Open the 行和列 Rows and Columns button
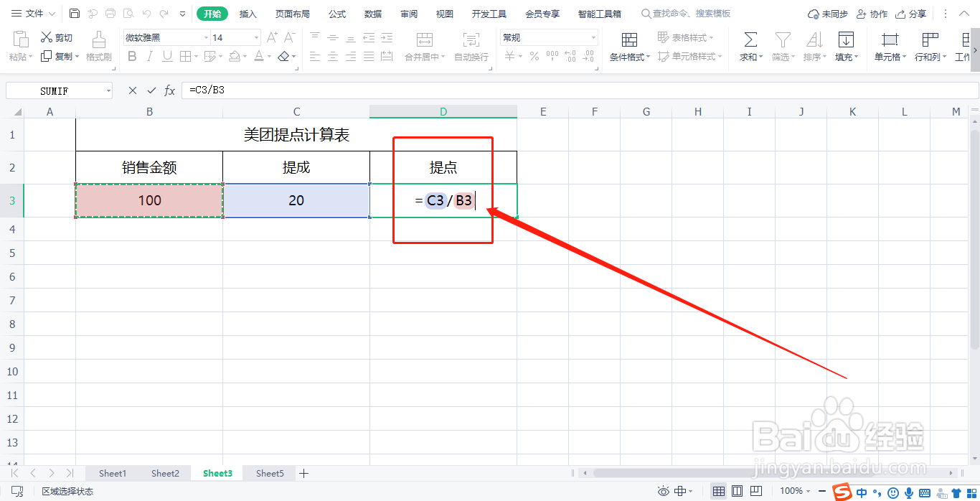980x501 pixels. pyautogui.click(x=930, y=46)
